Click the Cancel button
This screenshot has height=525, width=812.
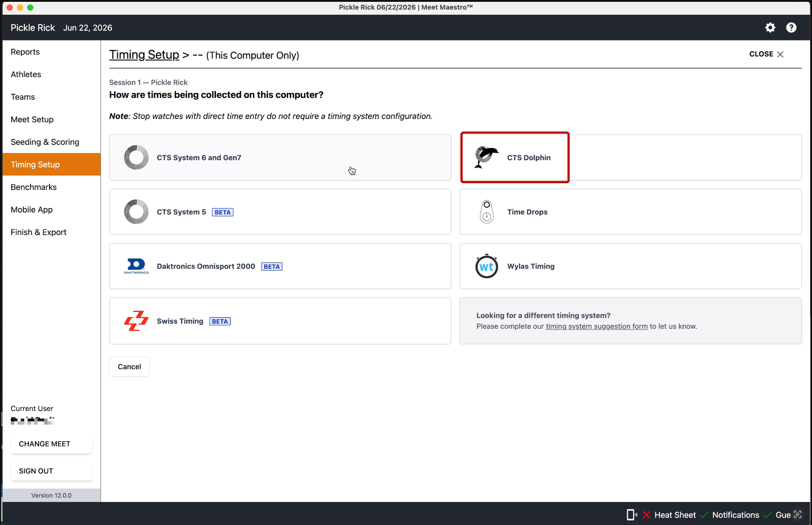pos(129,367)
